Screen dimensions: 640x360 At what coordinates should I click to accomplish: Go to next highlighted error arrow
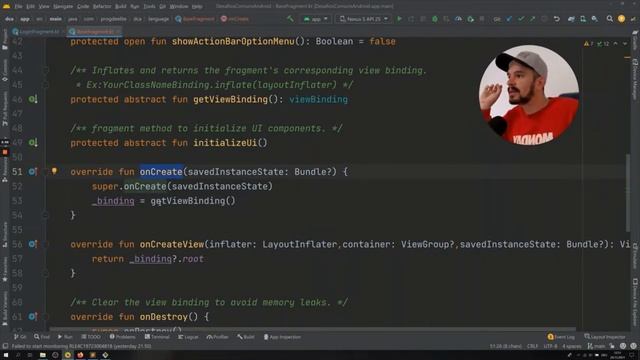pos(624,44)
